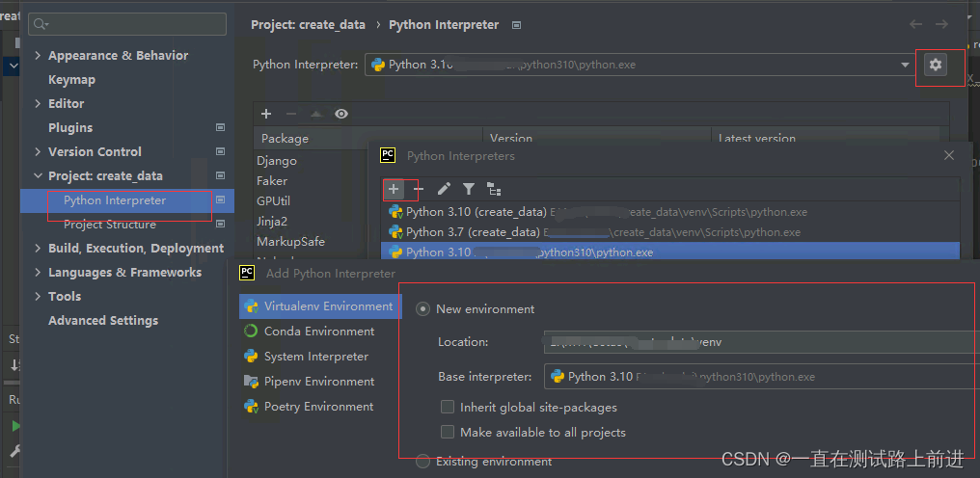980x478 pixels.
Task: Remove interpreter with minus in Python Interpreters dialog
Action: click(419, 189)
